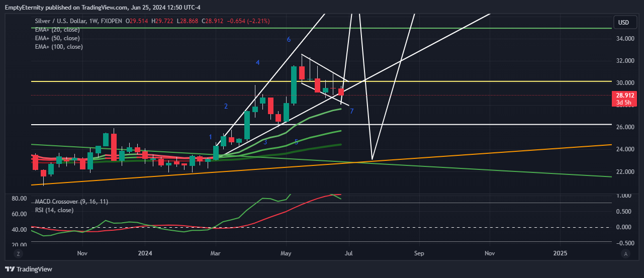Click the EMA+ (50, close) indicator legend
The image size is (644, 278).
[x=57, y=38]
